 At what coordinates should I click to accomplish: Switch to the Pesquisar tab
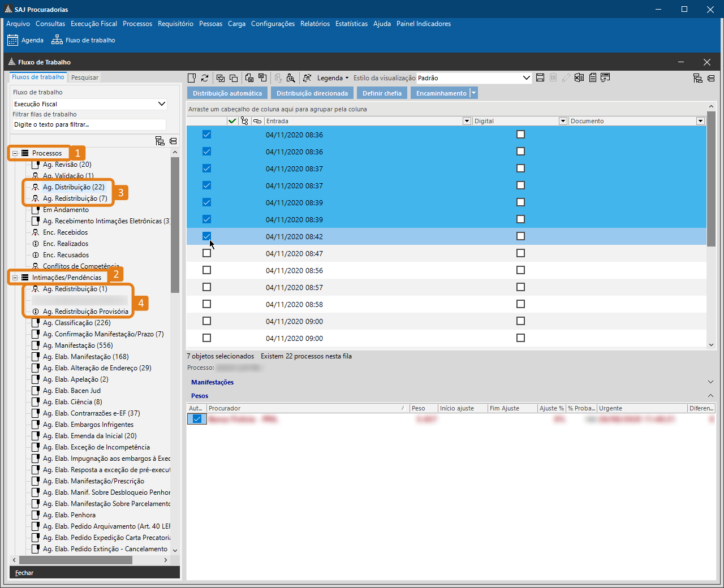85,77
